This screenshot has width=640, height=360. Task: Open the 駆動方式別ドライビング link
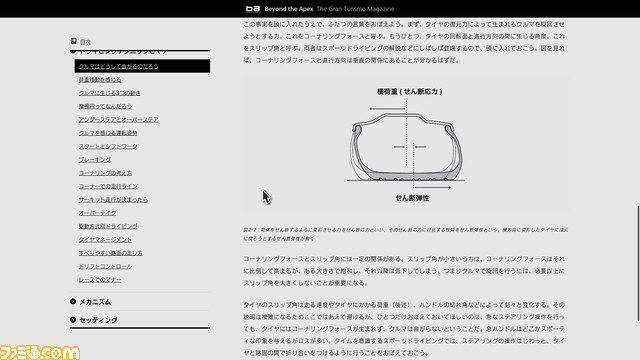[108, 226]
